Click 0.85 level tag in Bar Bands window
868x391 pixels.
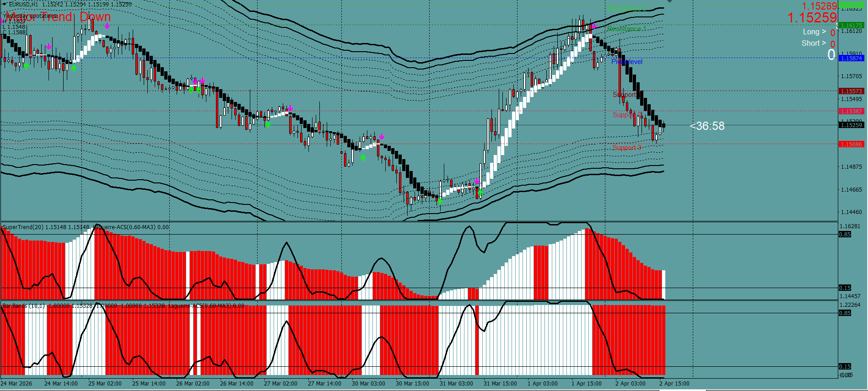pos(845,313)
